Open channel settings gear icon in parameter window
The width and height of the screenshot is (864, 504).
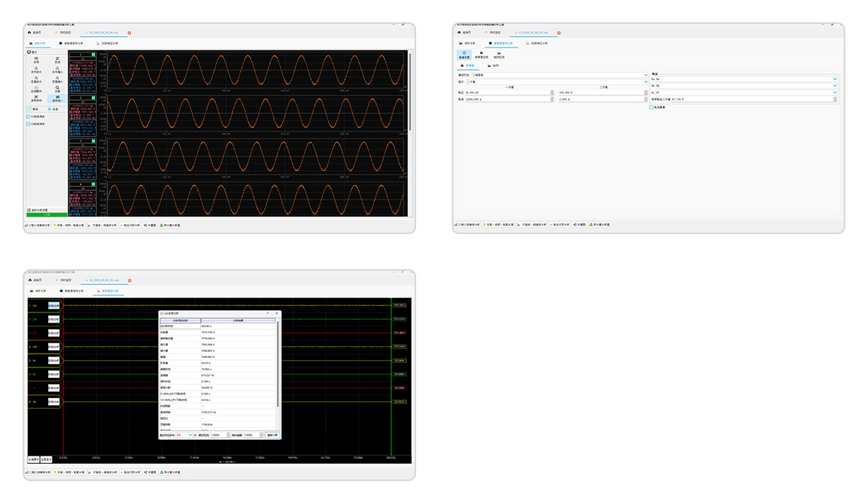(464, 53)
